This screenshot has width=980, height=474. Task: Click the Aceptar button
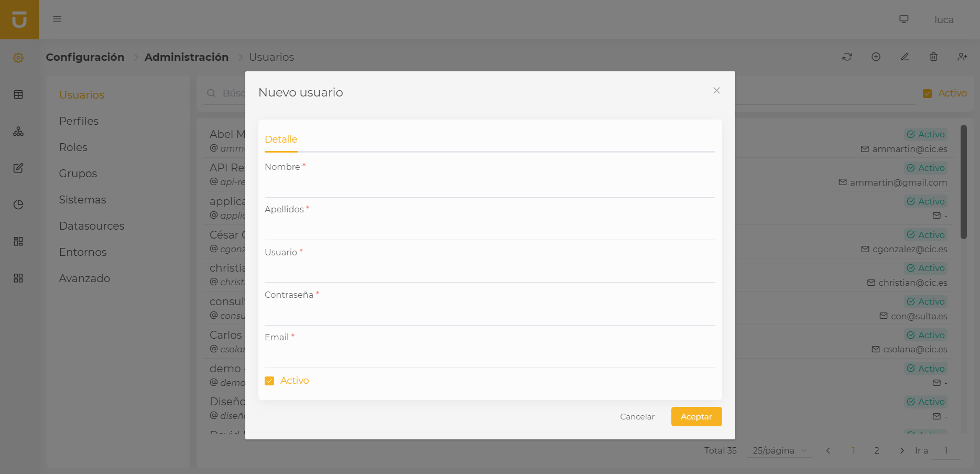[696, 416]
